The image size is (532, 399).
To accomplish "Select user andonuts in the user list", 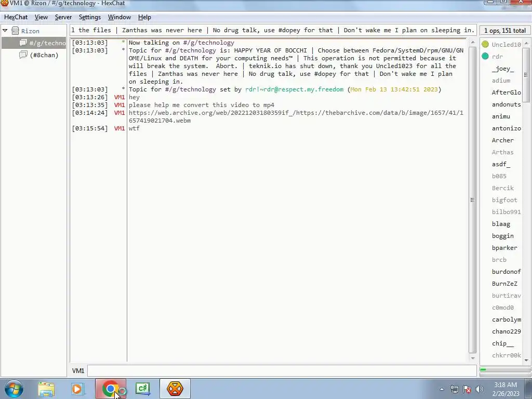I will (x=506, y=104).
